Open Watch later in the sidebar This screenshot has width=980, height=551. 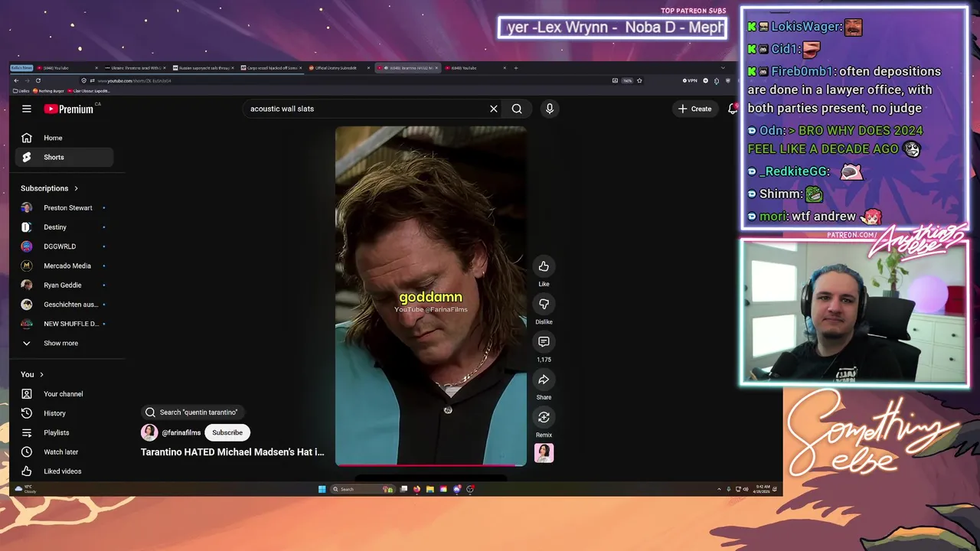(64, 452)
